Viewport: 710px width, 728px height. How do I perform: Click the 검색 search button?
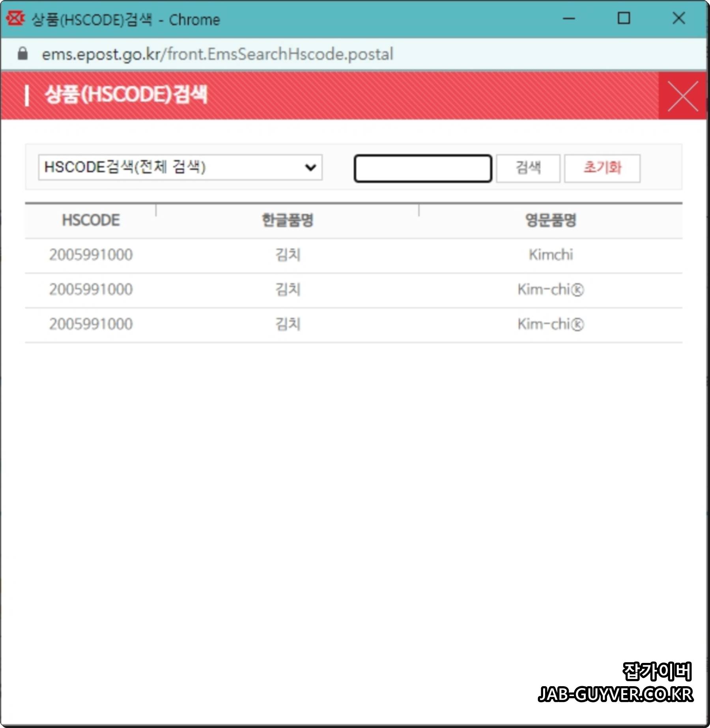click(528, 168)
